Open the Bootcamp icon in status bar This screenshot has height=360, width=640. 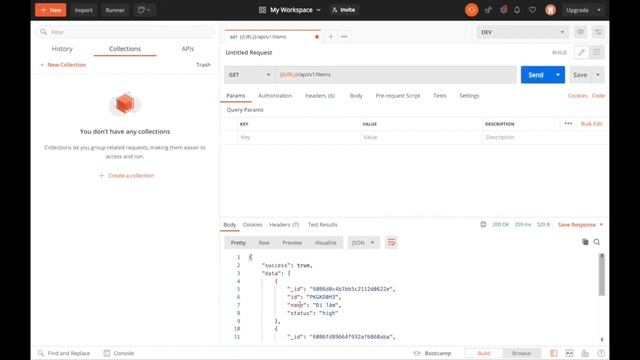tap(417, 353)
